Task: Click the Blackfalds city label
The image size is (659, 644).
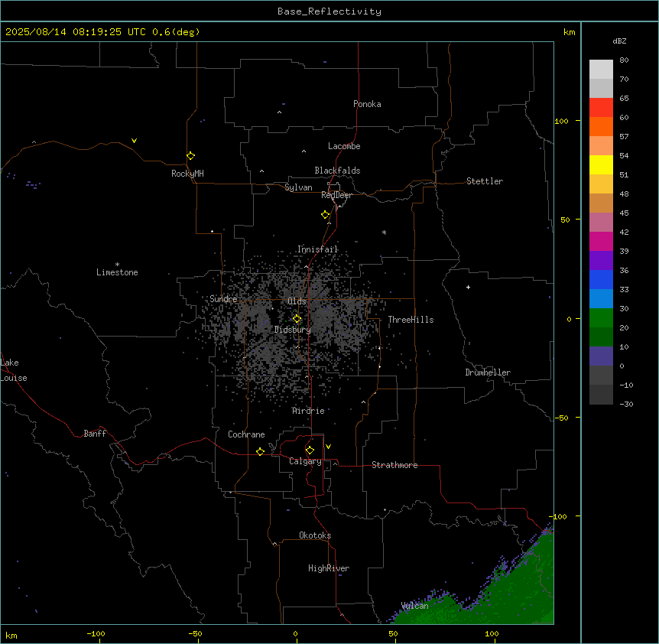Action: point(337,171)
